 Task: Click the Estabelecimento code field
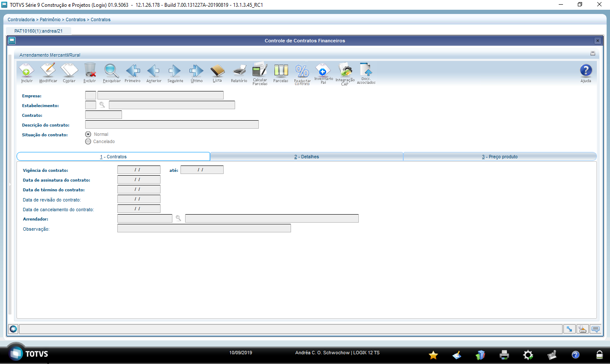tap(91, 105)
